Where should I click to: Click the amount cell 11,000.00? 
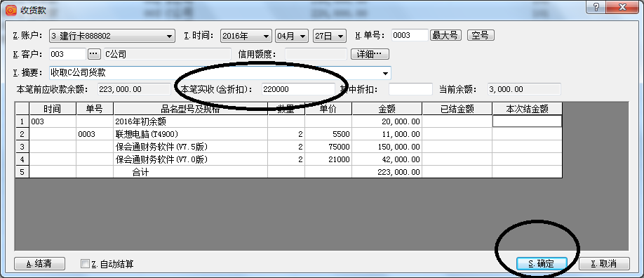387,134
